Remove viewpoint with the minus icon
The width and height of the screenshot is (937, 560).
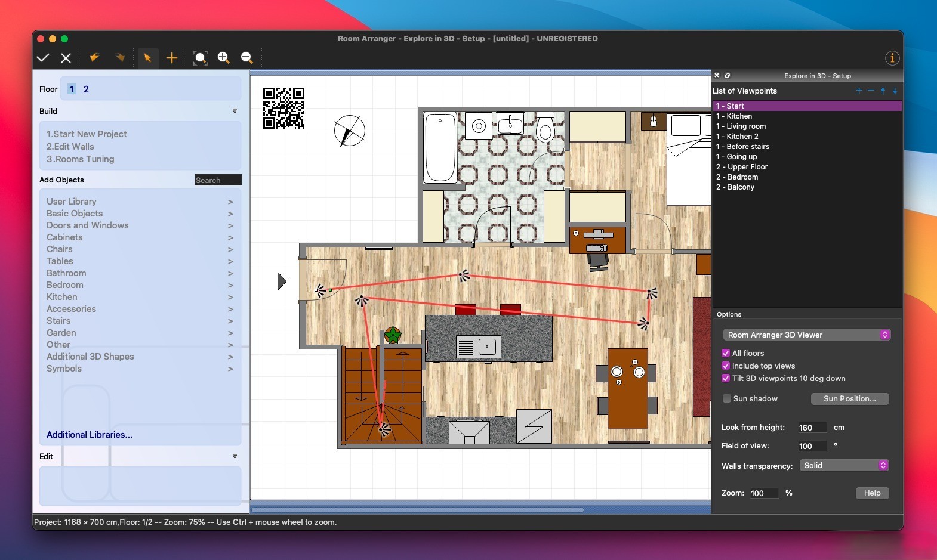(x=871, y=91)
